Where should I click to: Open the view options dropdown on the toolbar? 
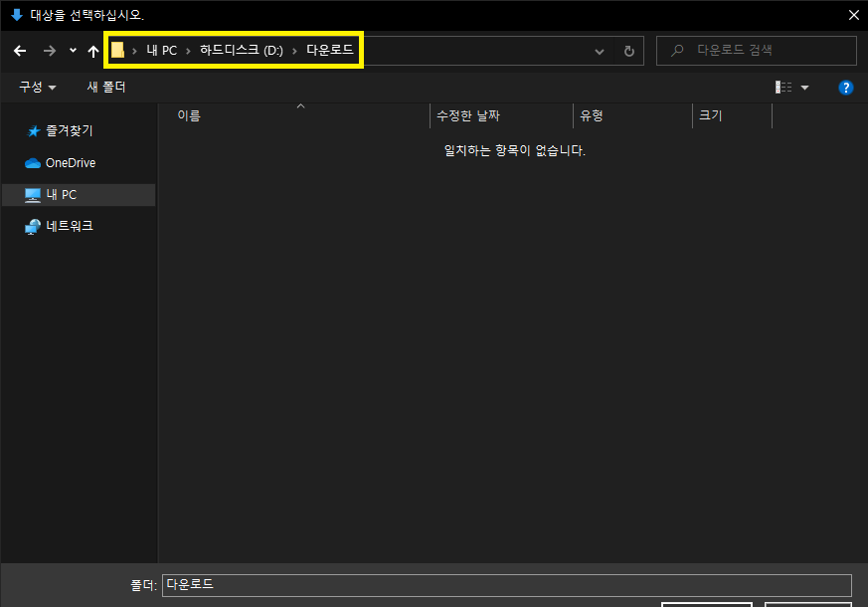(804, 87)
